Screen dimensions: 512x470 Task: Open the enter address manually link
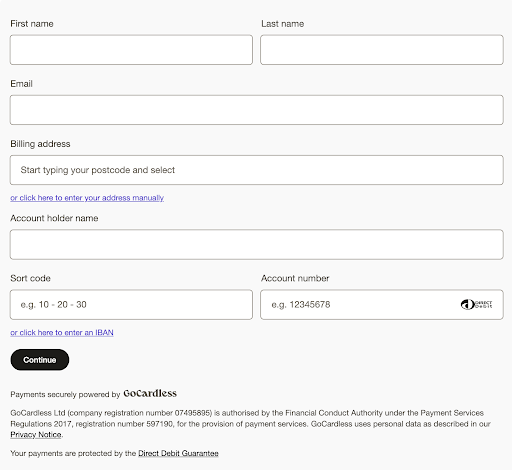[87, 198]
